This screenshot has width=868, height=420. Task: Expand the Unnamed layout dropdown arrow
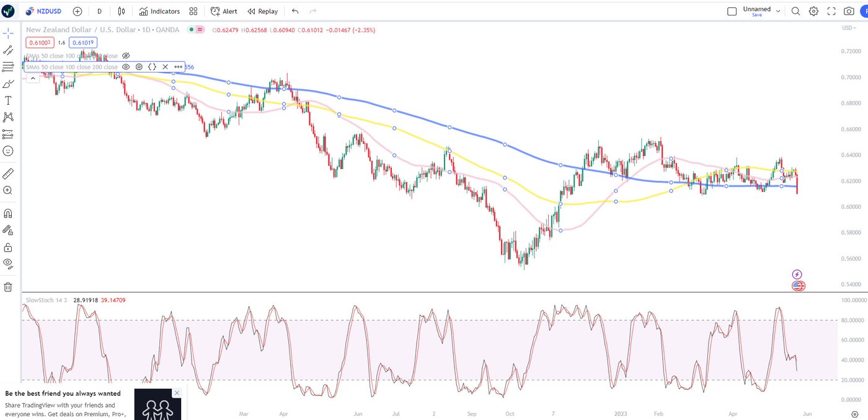pyautogui.click(x=778, y=11)
